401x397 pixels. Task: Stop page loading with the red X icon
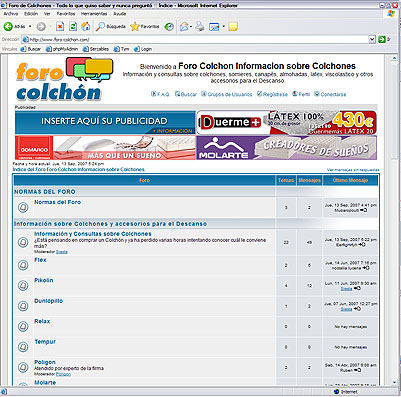[60, 26]
